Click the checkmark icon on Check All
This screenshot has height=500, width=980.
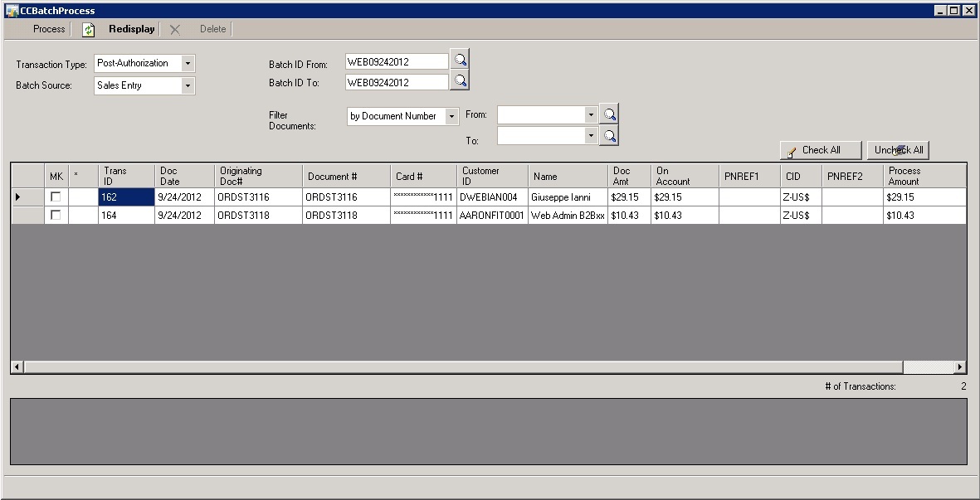(x=793, y=150)
